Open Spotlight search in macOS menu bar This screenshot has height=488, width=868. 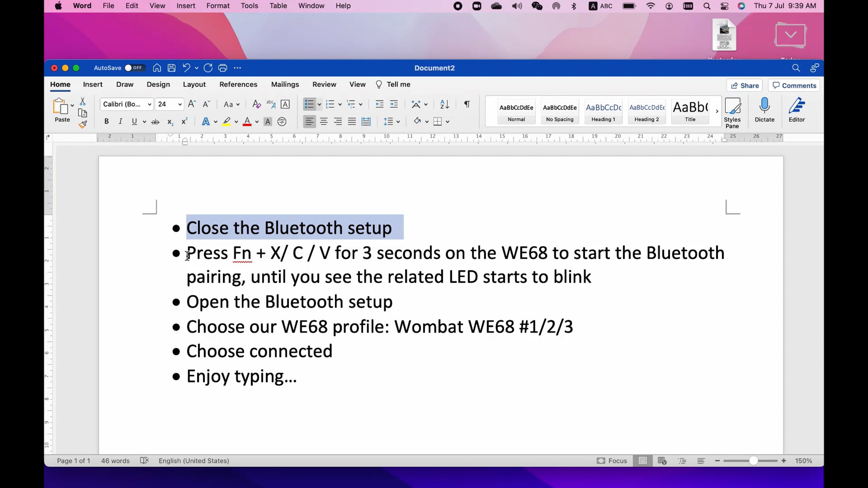point(707,6)
